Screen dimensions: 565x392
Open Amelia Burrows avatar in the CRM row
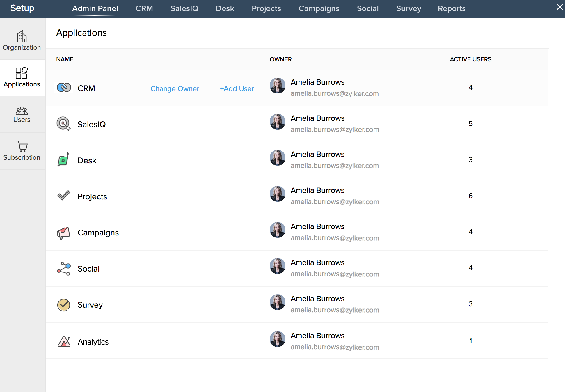coord(277,86)
